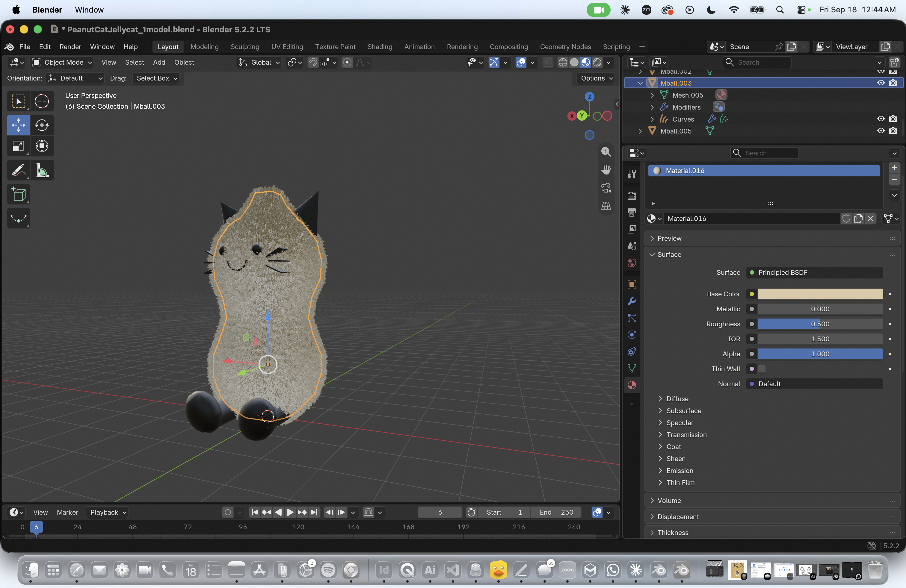Open the Object Data properties tab
The width and height of the screenshot is (906, 588).
click(x=632, y=368)
